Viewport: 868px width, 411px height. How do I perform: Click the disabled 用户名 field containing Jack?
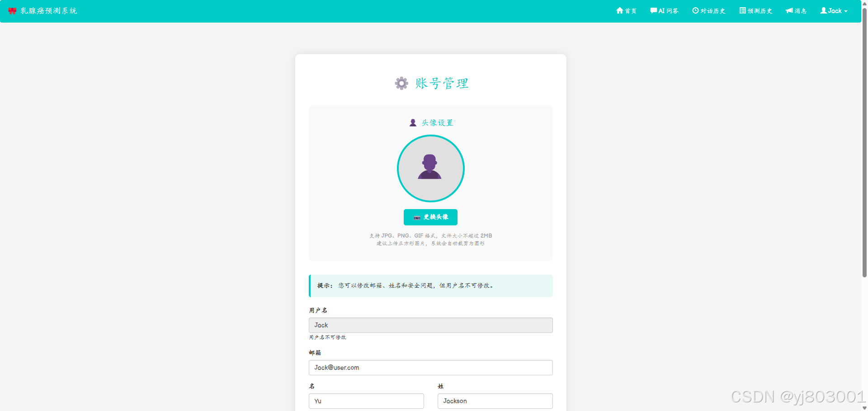click(430, 325)
